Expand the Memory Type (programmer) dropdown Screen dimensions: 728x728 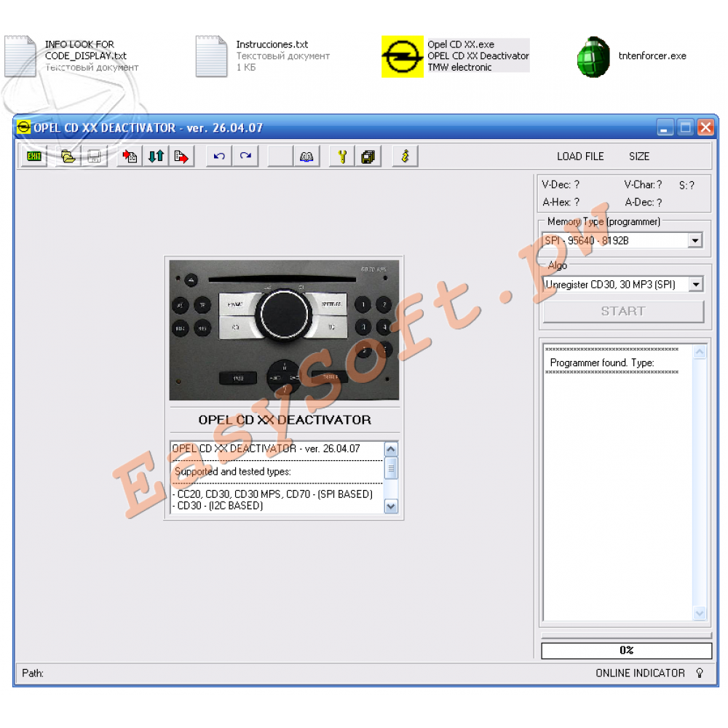point(695,240)
